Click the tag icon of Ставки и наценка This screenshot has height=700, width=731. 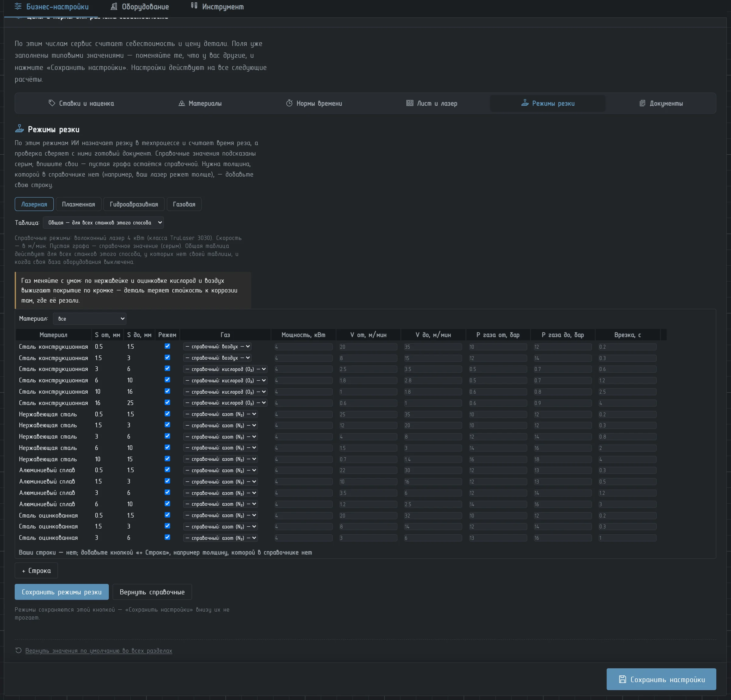point(52,103)
